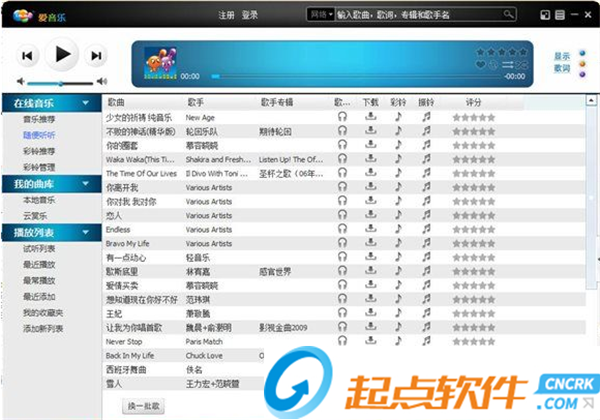The height and width of the screenshot is (420, 600).
Task: Listen to New Age song via headphone icon
Action: click(x=342, y=117)
